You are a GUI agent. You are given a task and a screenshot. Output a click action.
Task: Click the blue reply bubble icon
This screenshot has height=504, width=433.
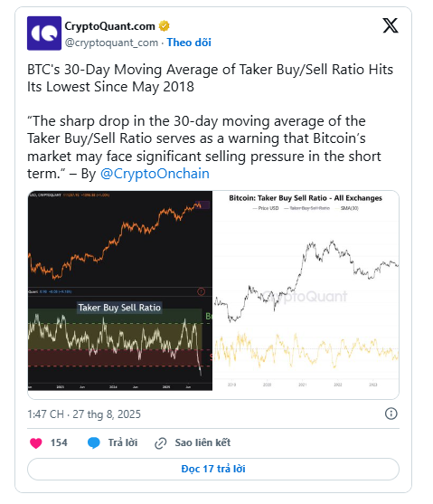[94, 443]
